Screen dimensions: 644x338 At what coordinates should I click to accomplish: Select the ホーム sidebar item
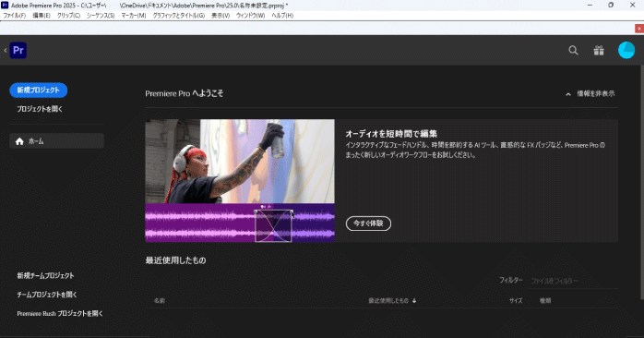point(56,141)
